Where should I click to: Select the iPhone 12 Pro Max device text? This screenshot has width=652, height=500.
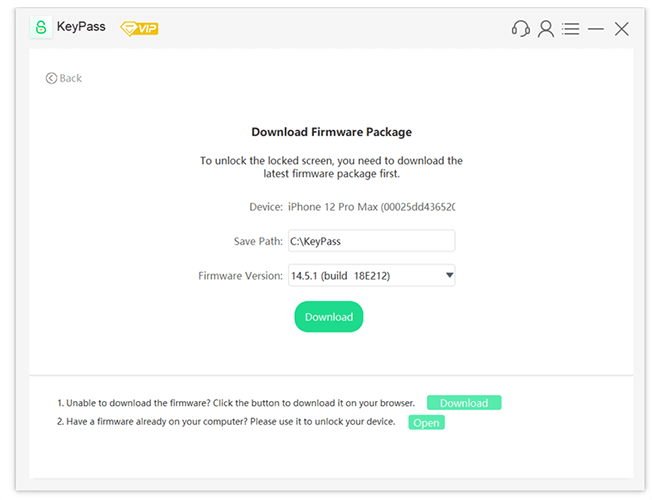[x=371, y=207]
